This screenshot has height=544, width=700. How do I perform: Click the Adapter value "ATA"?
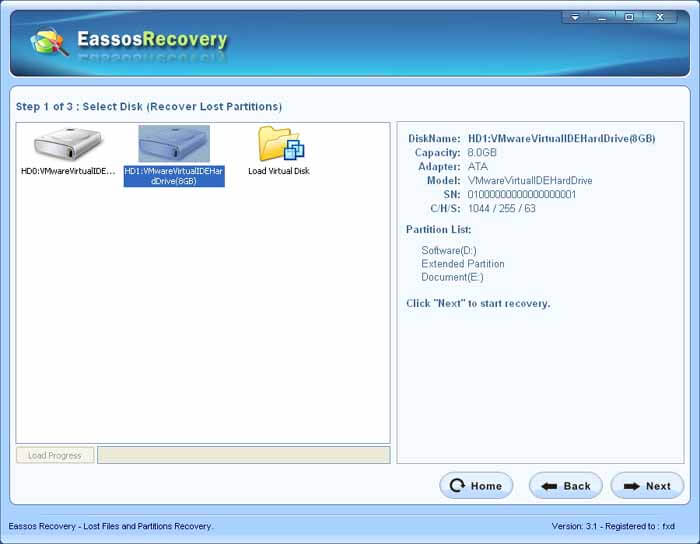477,166
